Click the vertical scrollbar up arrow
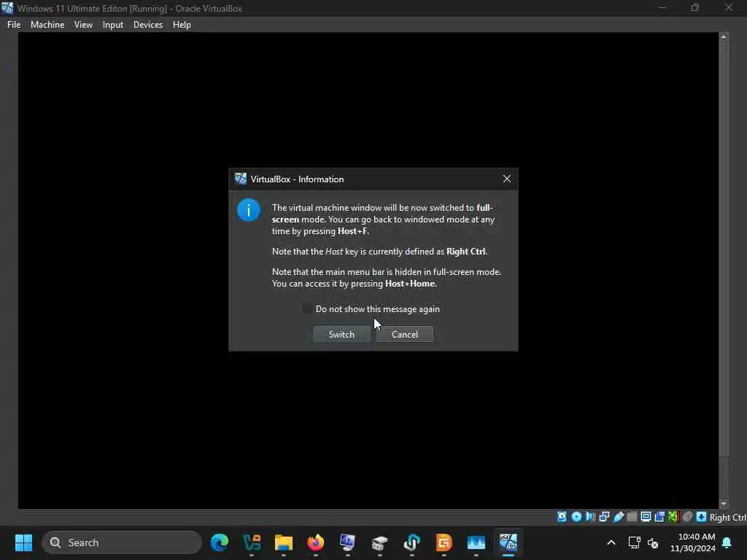The height and width of the screenshot is (560, 747). coord(724,36)
